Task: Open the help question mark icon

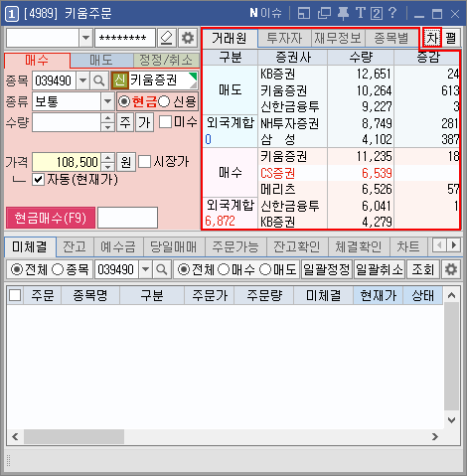Action: pyautogui.click(x=392, y=13)
